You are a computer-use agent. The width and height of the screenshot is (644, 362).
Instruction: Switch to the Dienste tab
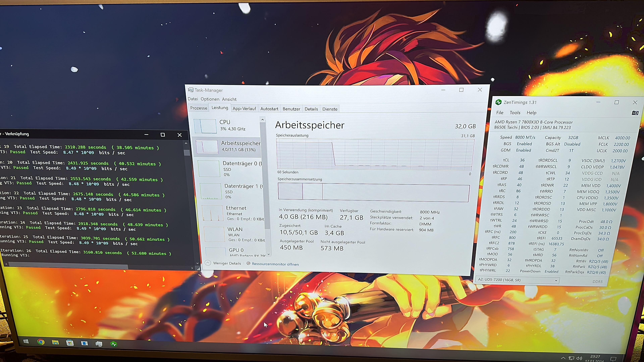(x=330, y=109)
